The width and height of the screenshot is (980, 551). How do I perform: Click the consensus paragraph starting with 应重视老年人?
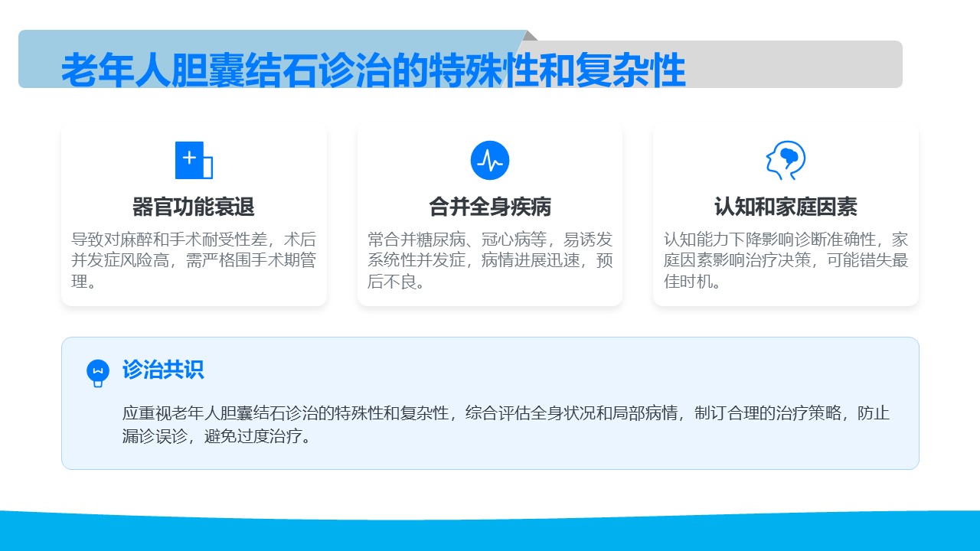(505, 425)
